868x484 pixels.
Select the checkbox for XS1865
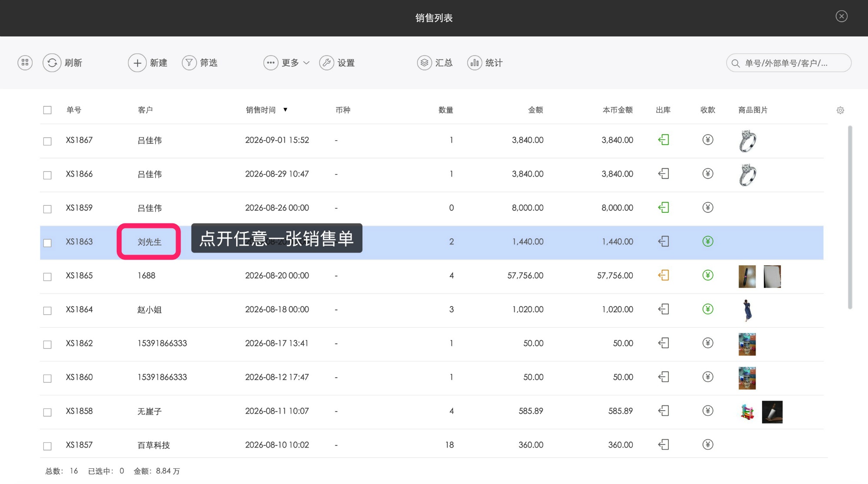point(47,277)
